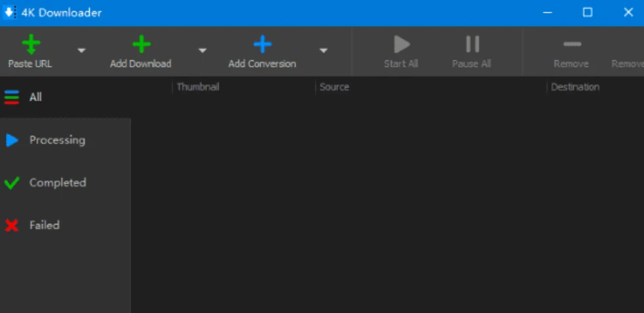Sort by the Source column header

click(334, 87)
